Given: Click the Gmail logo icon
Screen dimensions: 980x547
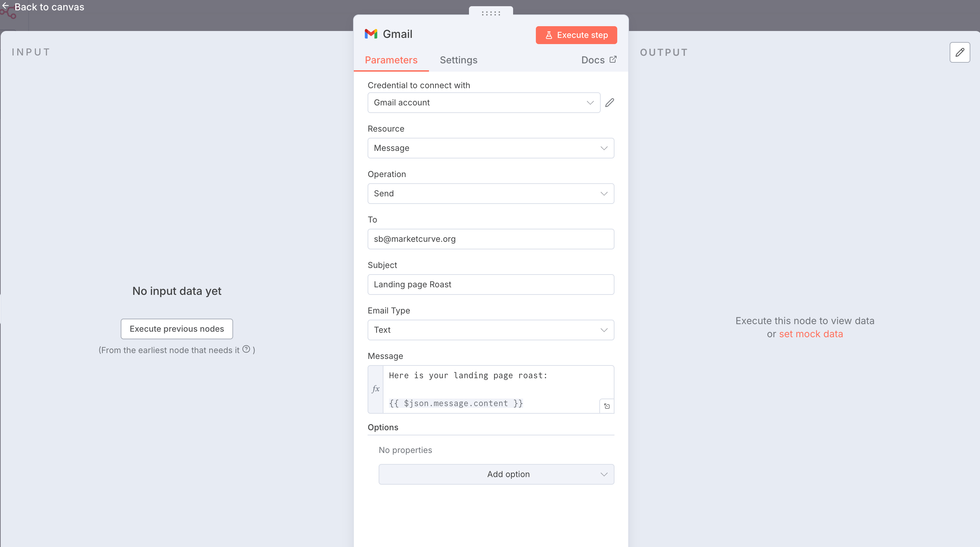Looking at the screenshot, I should tap(371, 34).
